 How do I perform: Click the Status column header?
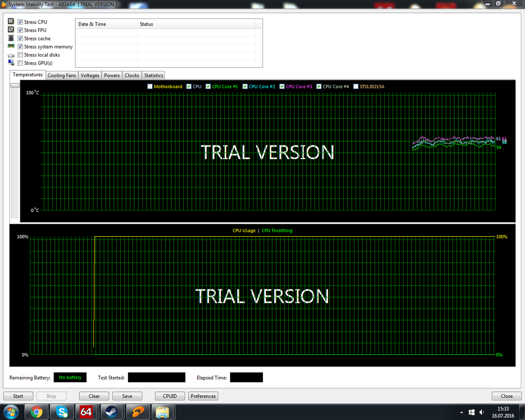pos(196,24)
